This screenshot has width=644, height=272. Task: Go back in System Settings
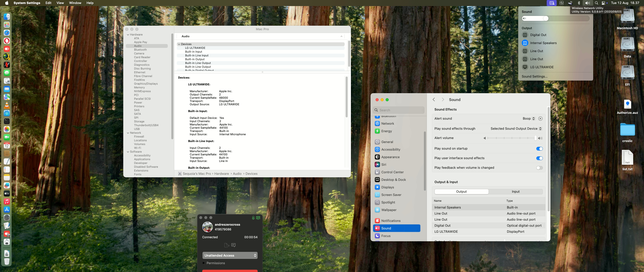point(434,100)
